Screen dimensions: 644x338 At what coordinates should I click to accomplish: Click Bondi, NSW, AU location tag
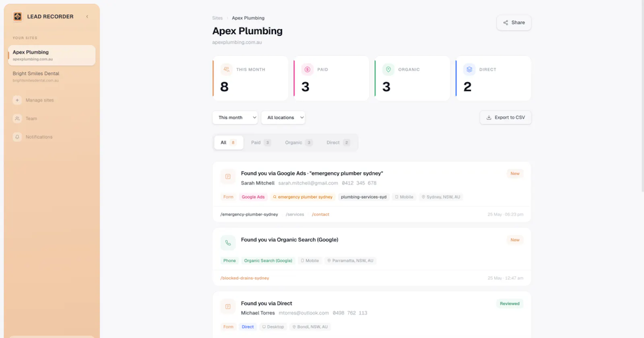click(310, 327)
